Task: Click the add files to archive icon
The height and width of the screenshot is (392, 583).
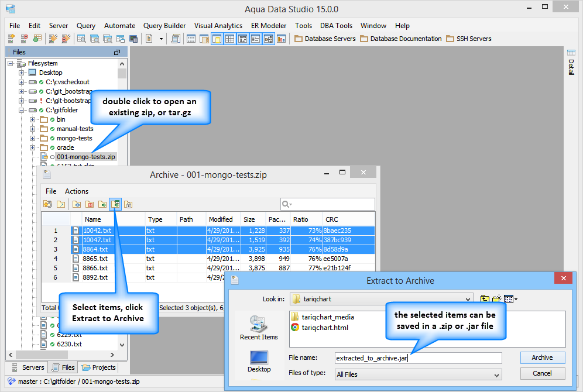Action: (x=77, y=204)
